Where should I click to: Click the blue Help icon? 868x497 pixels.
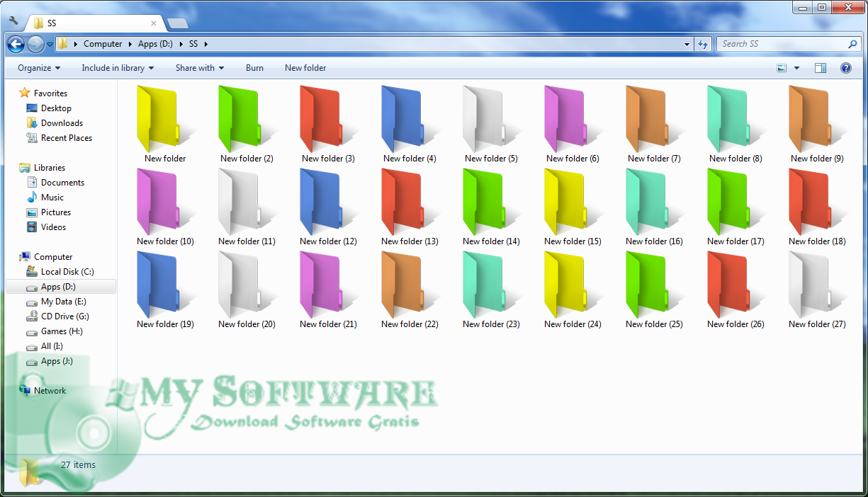coord(845,67)
